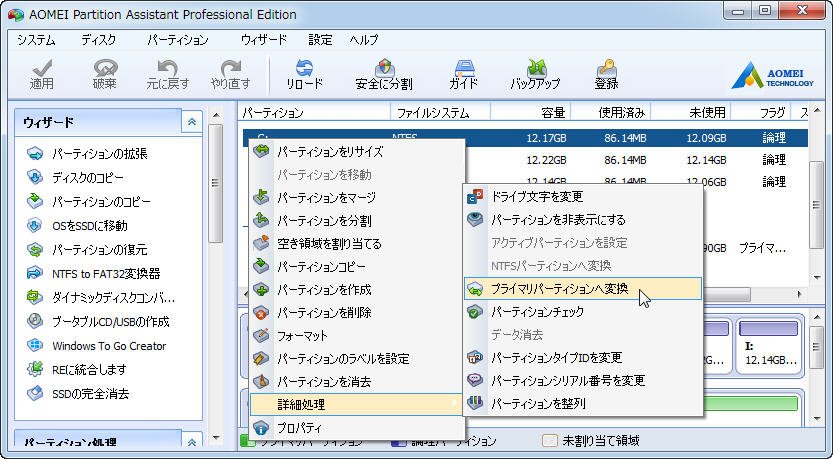Select パーティションを分割 from context menu
833x459 pixels.
357,220
